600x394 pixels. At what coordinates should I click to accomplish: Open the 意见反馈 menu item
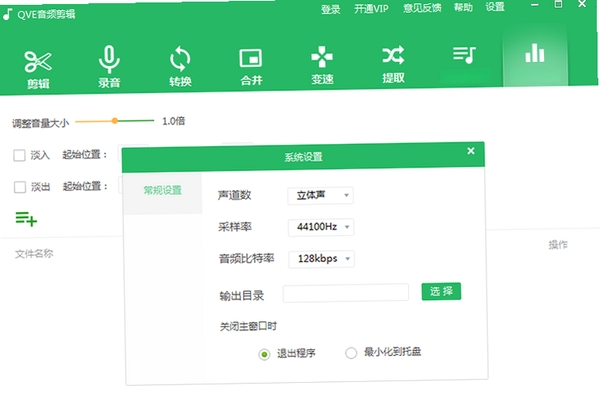(x=422, y=8)
